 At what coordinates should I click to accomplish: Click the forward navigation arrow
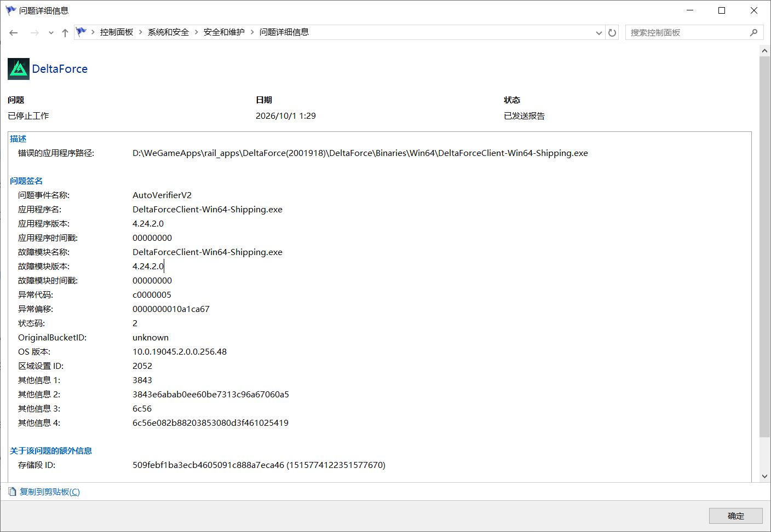(x=34, y=33)
